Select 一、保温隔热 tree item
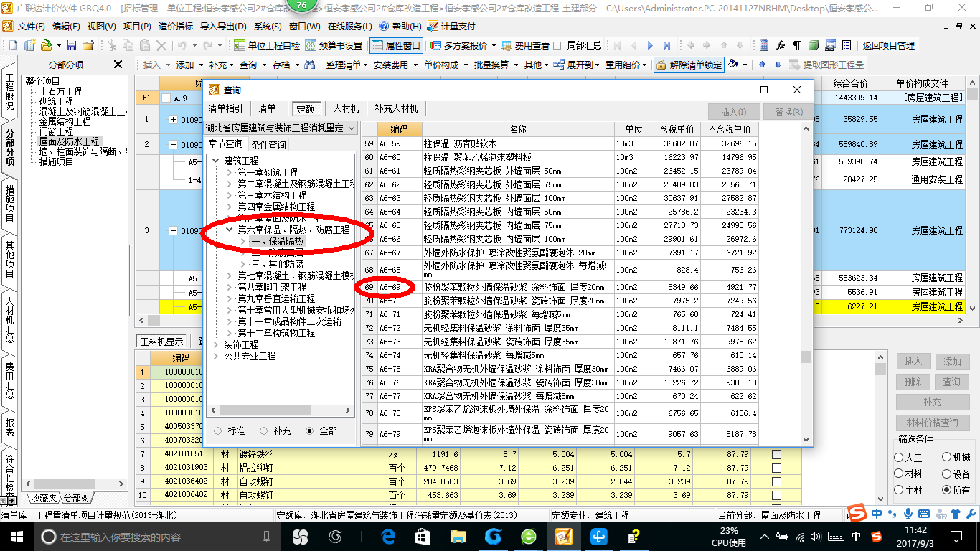Screen dimensions: 980x551 click(x=278, y=242)
